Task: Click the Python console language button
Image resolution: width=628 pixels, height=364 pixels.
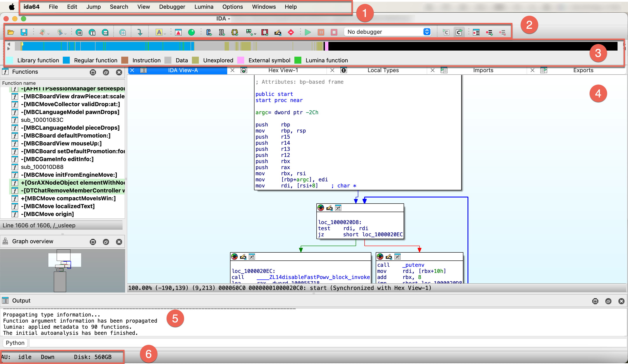Action: tap(15, 343)
